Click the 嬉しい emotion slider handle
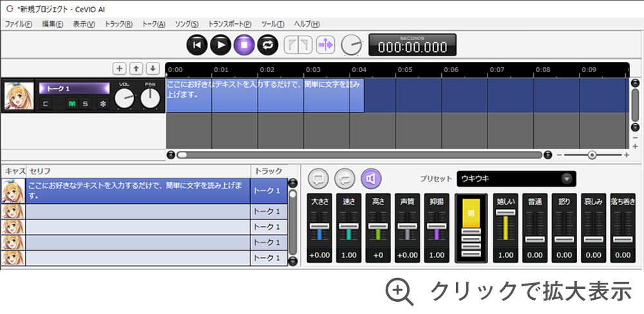Image resolution: width=644 pixels, height=314 pixels. [x=506, y=213]
